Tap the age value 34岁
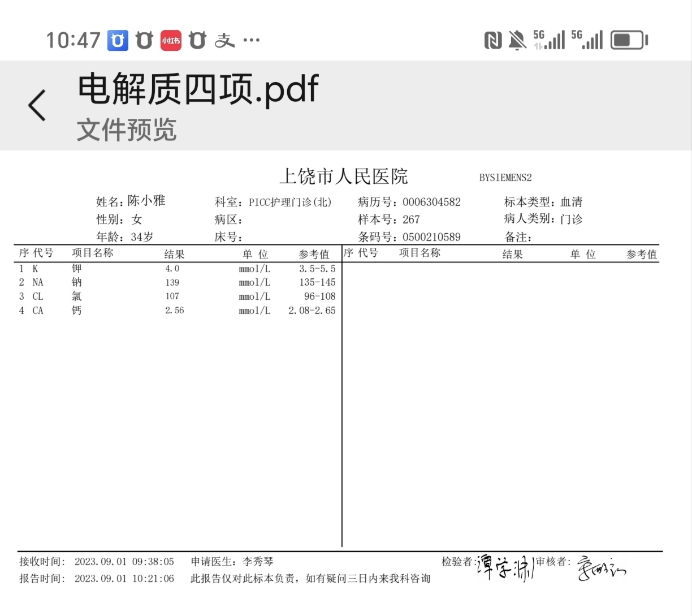 pyautogui.click(x=142, y=237)
